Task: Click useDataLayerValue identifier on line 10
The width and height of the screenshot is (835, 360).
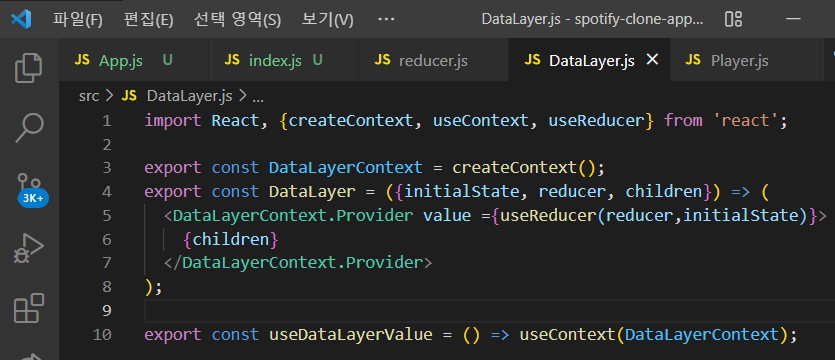Action: pos(351,334)
